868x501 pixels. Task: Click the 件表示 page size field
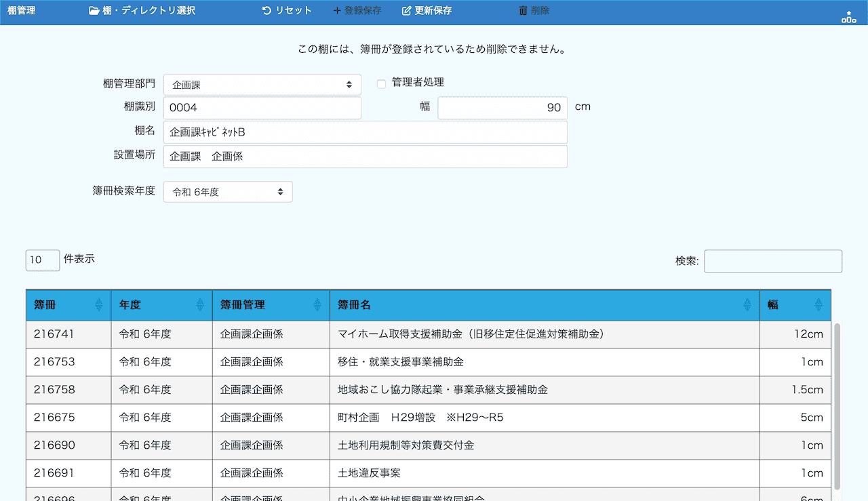tap(42, 260)
